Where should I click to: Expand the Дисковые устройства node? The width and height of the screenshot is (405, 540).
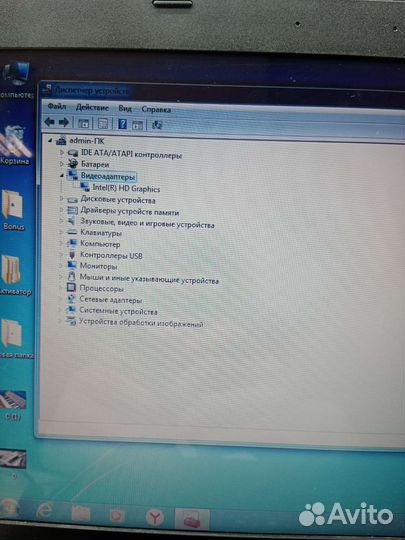coord(61,198)
